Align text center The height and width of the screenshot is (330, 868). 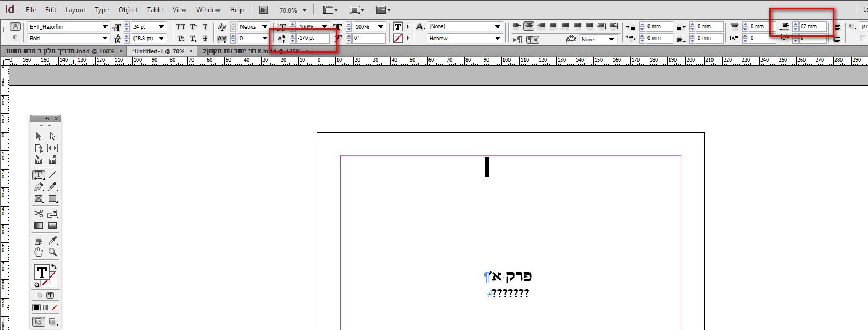[x=529, y=26]
